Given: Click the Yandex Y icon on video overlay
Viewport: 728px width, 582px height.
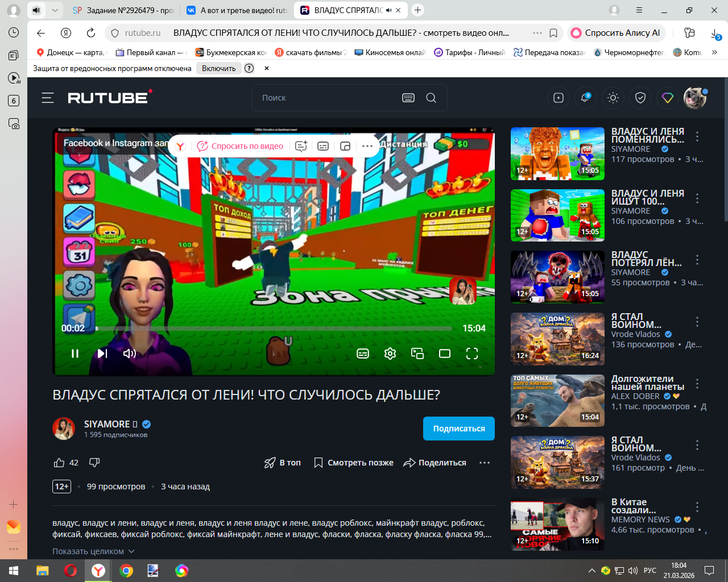Looking at the screenshot, I should click(x=180, y=146).
